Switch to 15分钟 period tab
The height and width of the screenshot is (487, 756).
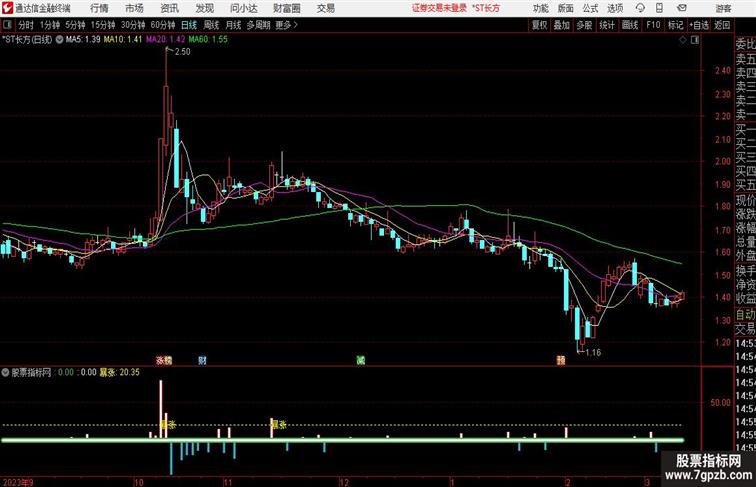pyautogui.click(x=103, y=25)
